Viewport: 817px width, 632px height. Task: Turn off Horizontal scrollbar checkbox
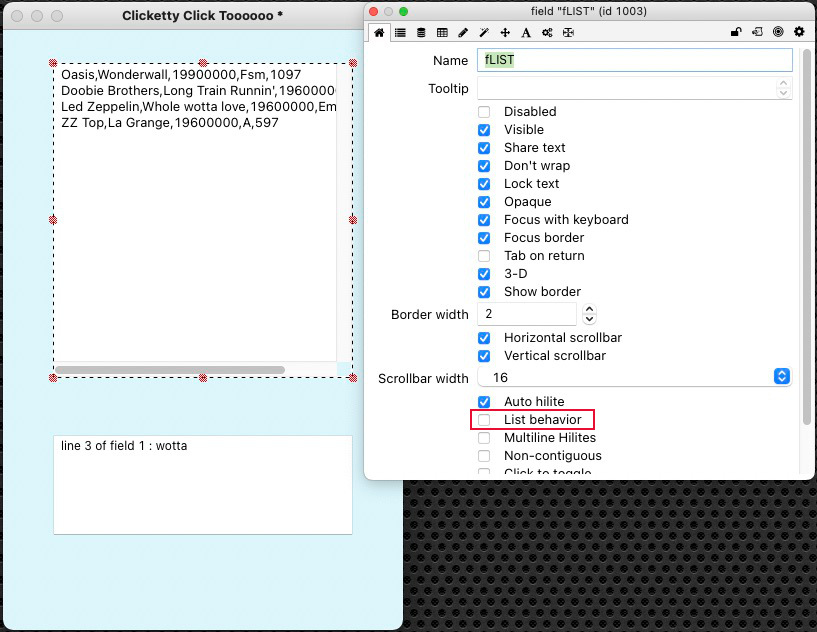point(484,338)
